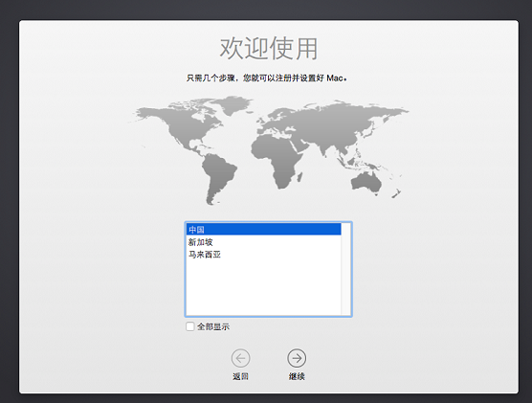This screenshot has height=403, width=532.
Task: Enable the 全部显示 checkbox
Action: pyautogui.click(x=190, y=326)
